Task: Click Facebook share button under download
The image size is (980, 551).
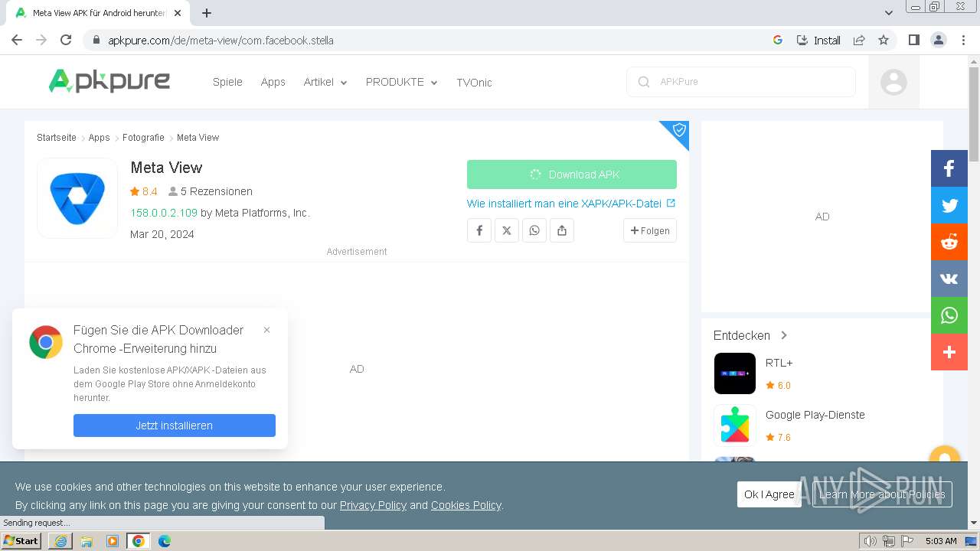Action: pos(479,230)
